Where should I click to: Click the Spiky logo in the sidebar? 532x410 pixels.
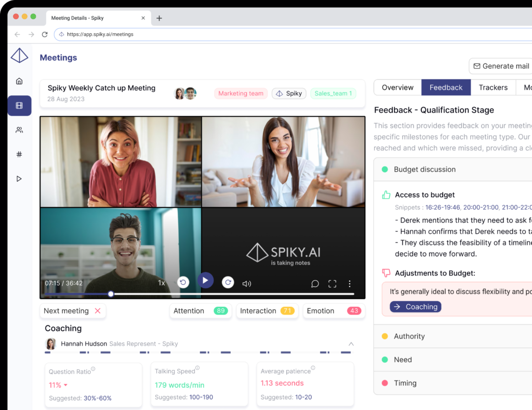point(19,55)
